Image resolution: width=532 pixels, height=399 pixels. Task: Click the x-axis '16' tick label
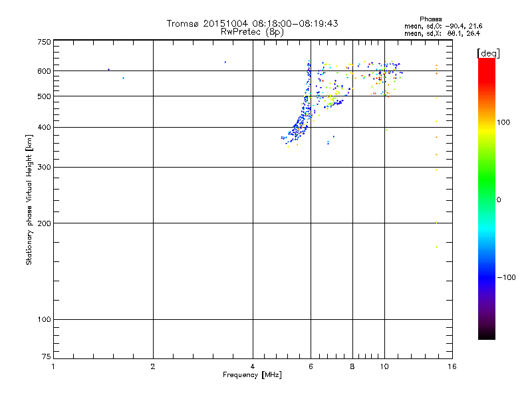click(x=452, y=366)
